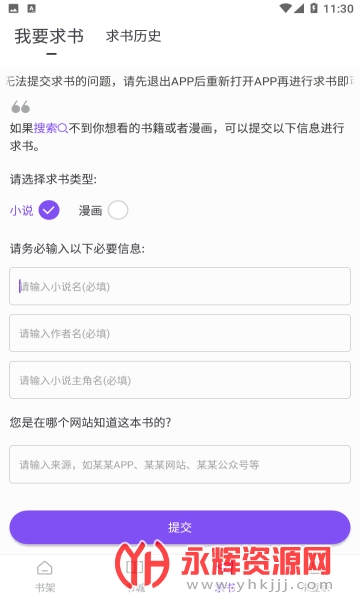
Task: Focus the 请输入作者名 input field
Action: 180,333
